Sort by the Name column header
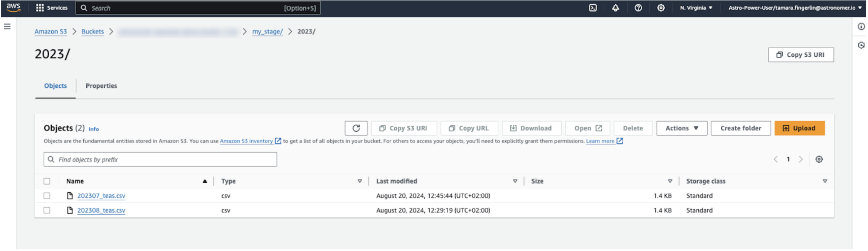 (x=75, y=181)
